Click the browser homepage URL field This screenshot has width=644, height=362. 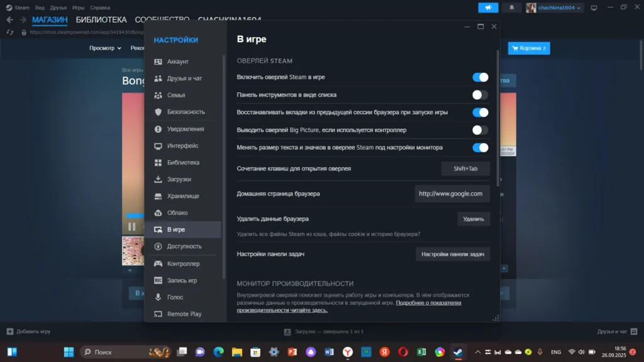[452, 194]
